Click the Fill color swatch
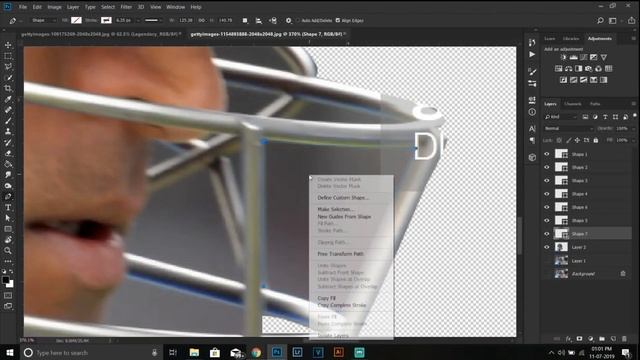Screen dimensions: 640x360 coord(76,20)
